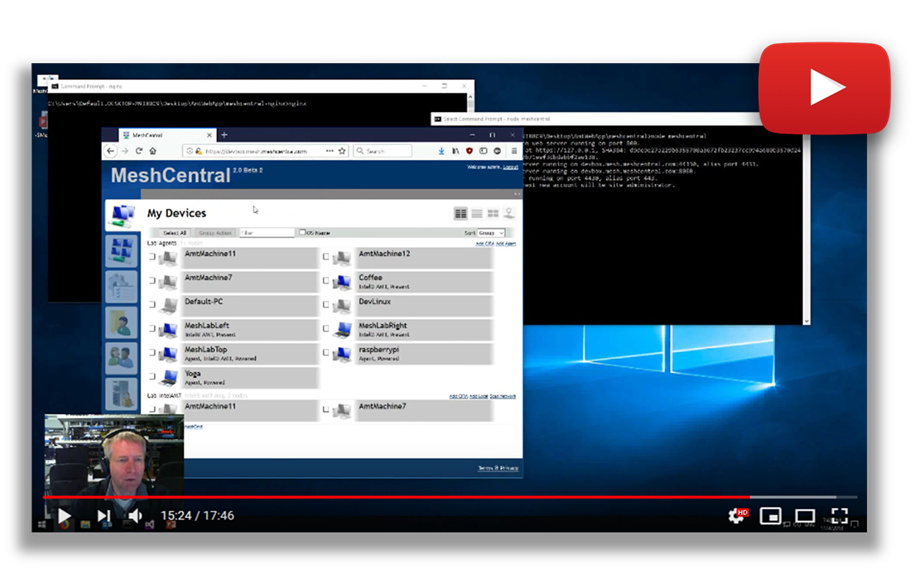The width and height of the screenshot is (923, 570).
Task: Enable the OS Name checkbox
Action: pos(303,233)
